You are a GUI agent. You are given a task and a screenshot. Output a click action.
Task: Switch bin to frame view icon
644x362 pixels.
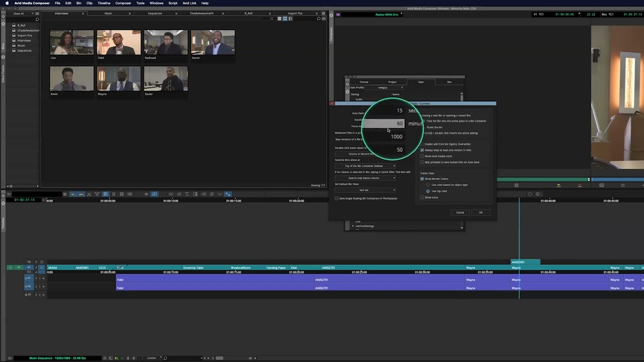tap(285, 19)
